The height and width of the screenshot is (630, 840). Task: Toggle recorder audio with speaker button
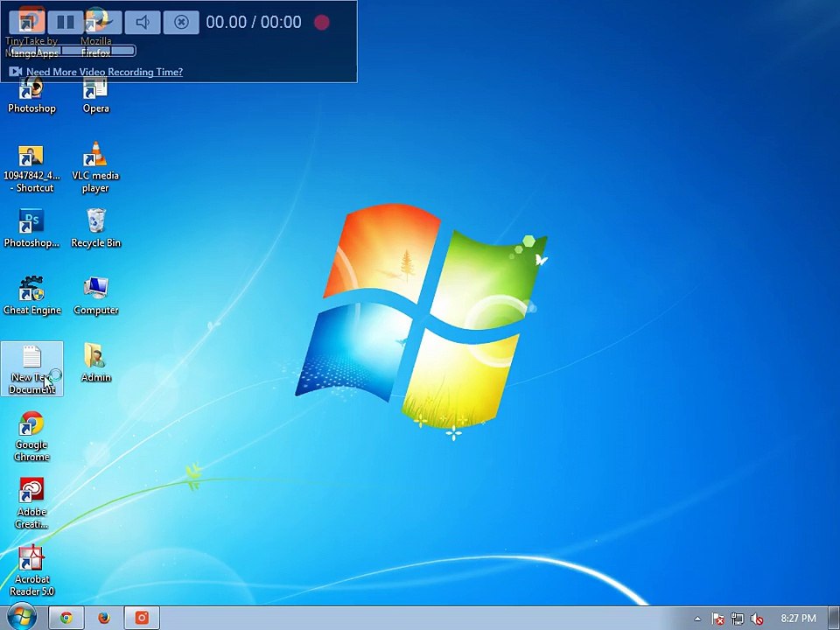143,22
